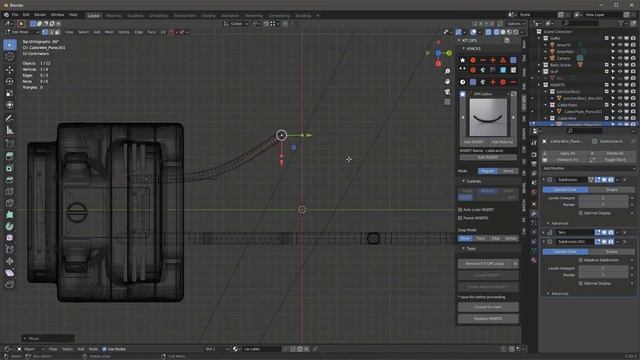Click the Replace INSERTs button
This screenshot has height=360, width=640.
click(488, 319)
